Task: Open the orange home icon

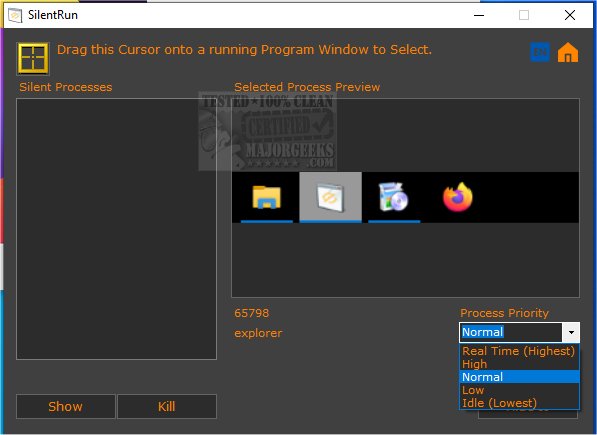Action: [x=568, y=52]
